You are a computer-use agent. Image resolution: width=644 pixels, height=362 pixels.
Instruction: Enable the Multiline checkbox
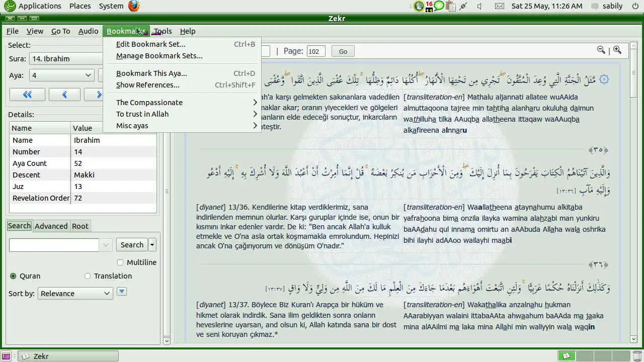[120, 262]
